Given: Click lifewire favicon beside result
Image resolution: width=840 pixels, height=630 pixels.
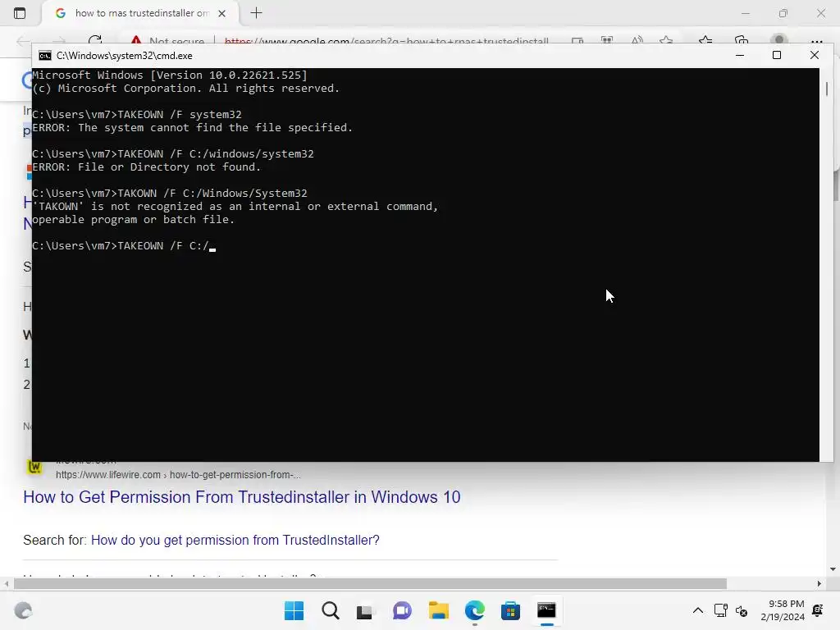Looking at the screenshot, I should 34,467.
